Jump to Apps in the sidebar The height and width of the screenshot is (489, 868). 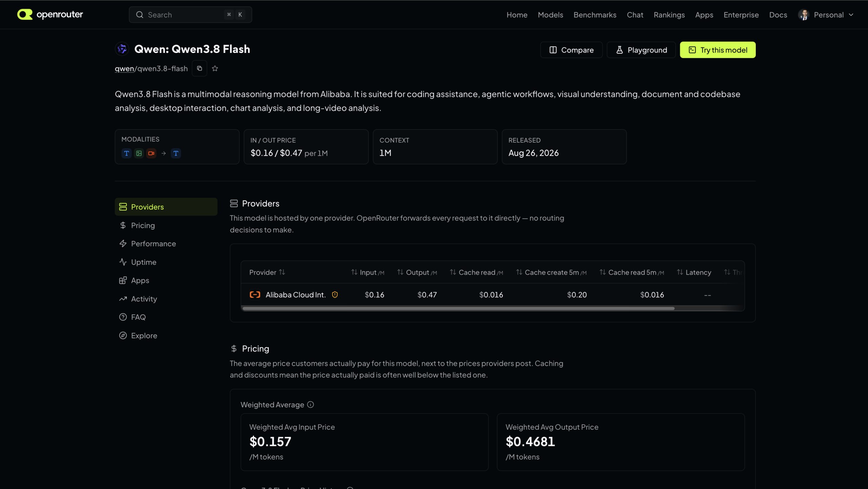(166, 280)
